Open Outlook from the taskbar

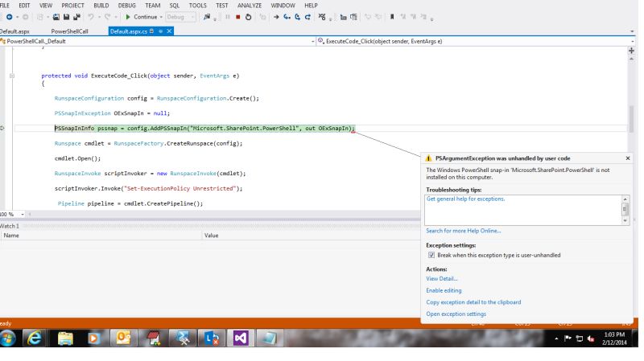[x=123, y=338]
